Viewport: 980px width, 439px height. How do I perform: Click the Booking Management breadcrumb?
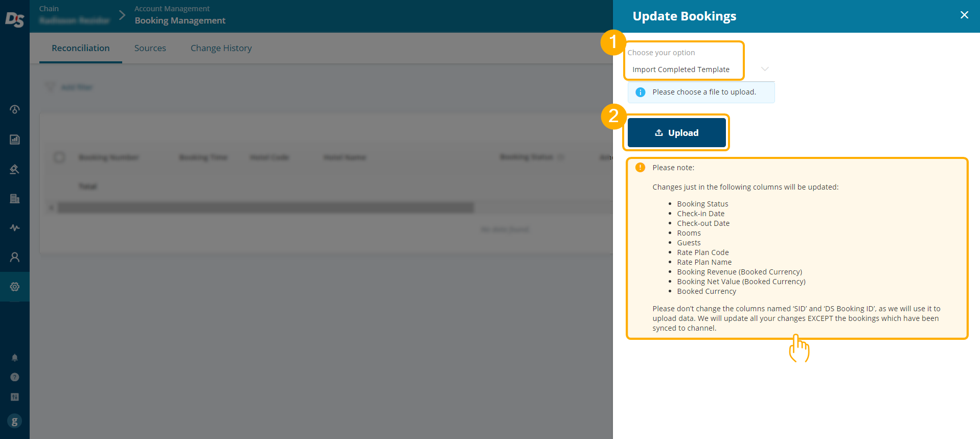coord(180,20)
